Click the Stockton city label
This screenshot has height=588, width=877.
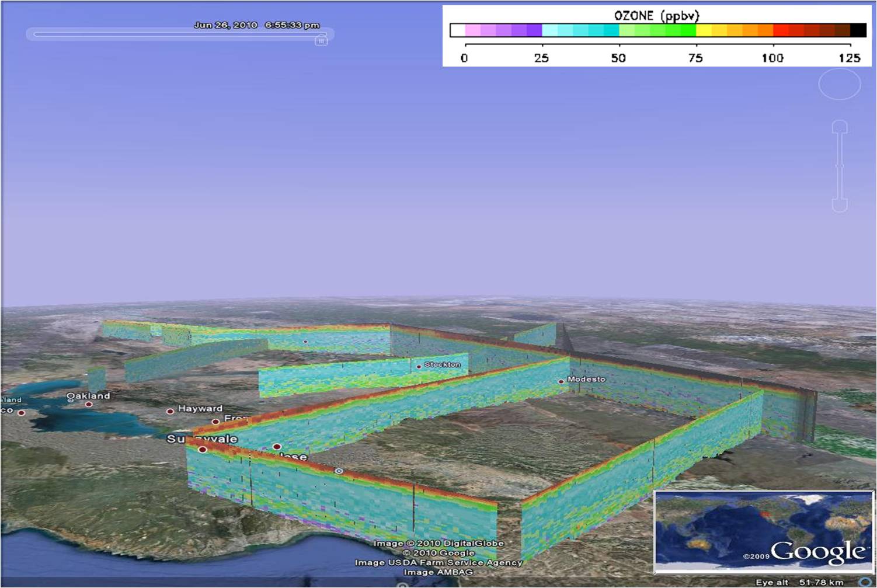coord(443,364)
